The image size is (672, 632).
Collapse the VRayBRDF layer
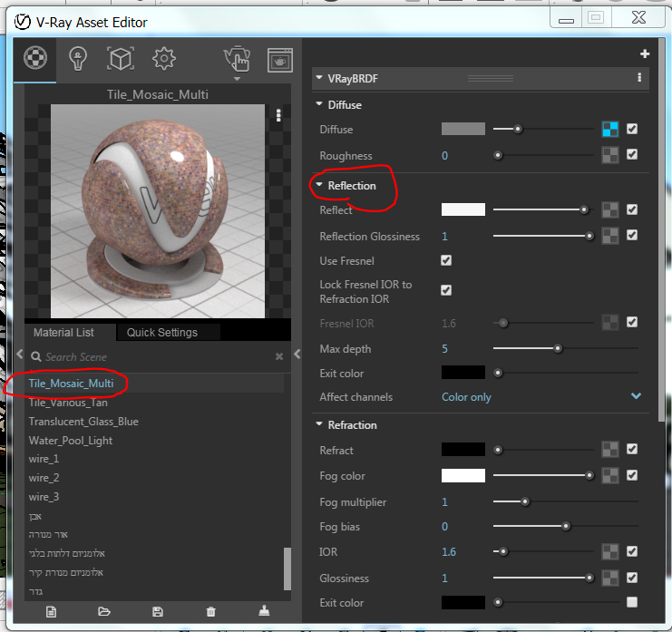click(x=319, y=78)
